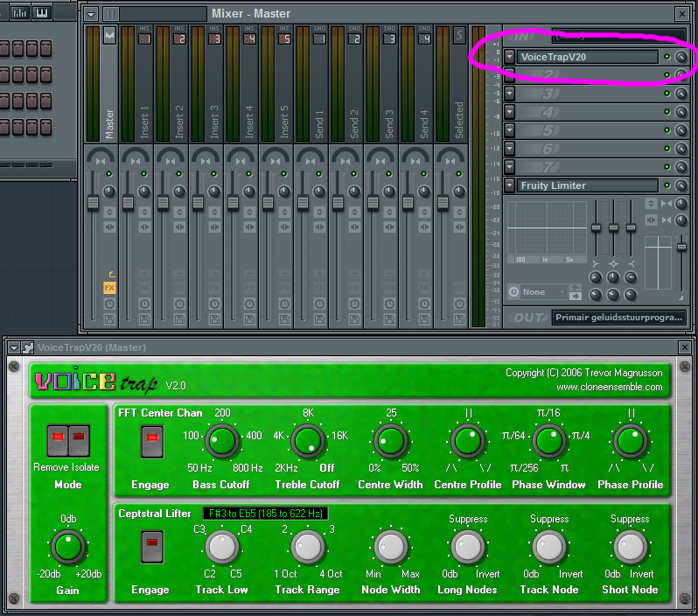This screenshot has height=616, width=698.
Task: Click the pin icon in VoiceTrap title bar
Action: (x=28, y=347)
